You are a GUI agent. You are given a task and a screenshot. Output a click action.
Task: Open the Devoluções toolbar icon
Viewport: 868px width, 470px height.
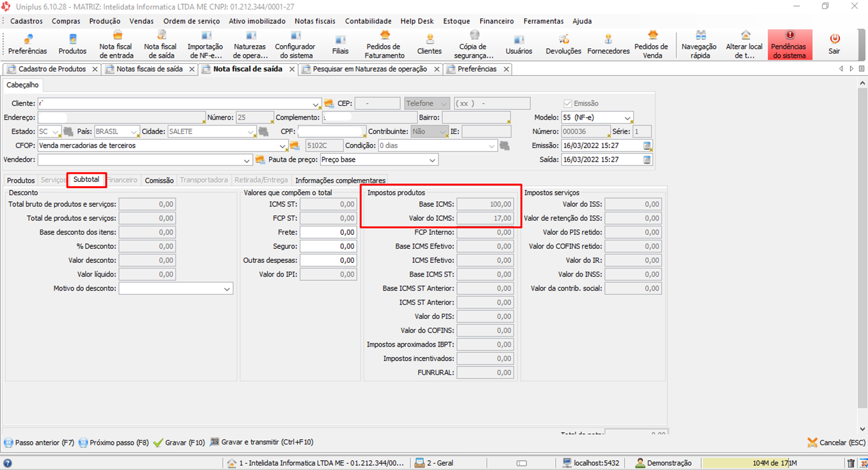click(563, 45)
